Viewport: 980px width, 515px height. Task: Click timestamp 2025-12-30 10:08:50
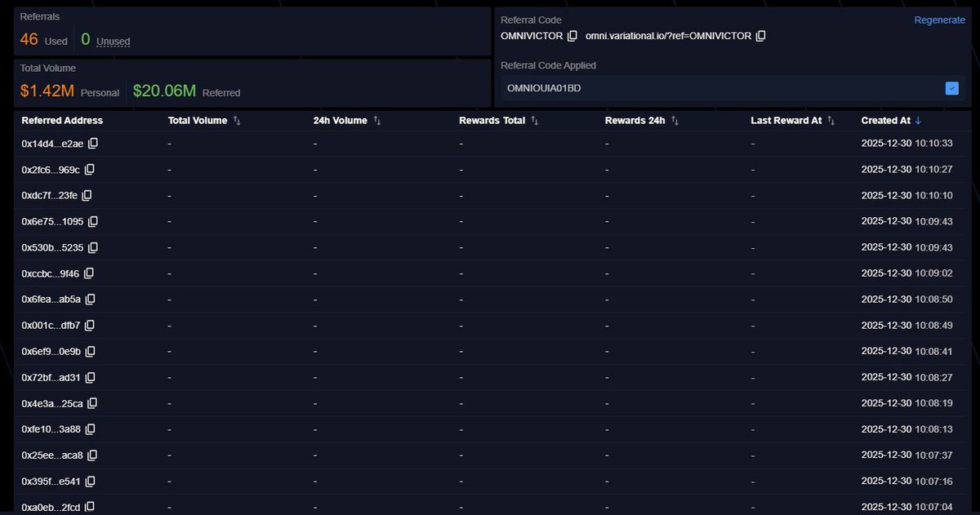point(907,300)
